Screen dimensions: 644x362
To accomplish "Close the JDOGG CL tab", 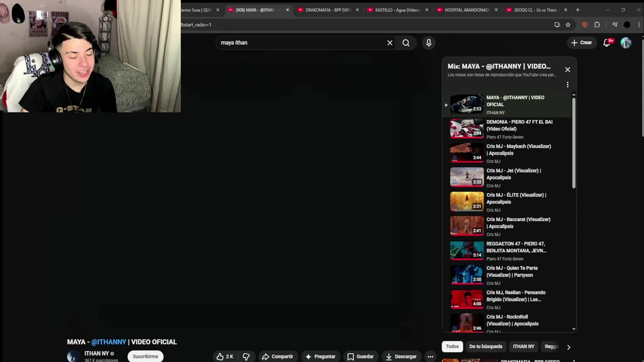I will point(566,10).
